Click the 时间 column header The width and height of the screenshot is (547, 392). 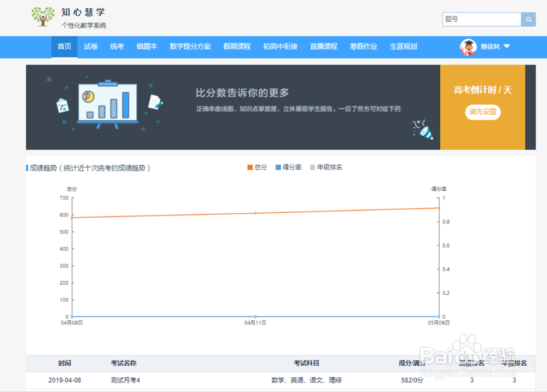click(x=65, y=364)
